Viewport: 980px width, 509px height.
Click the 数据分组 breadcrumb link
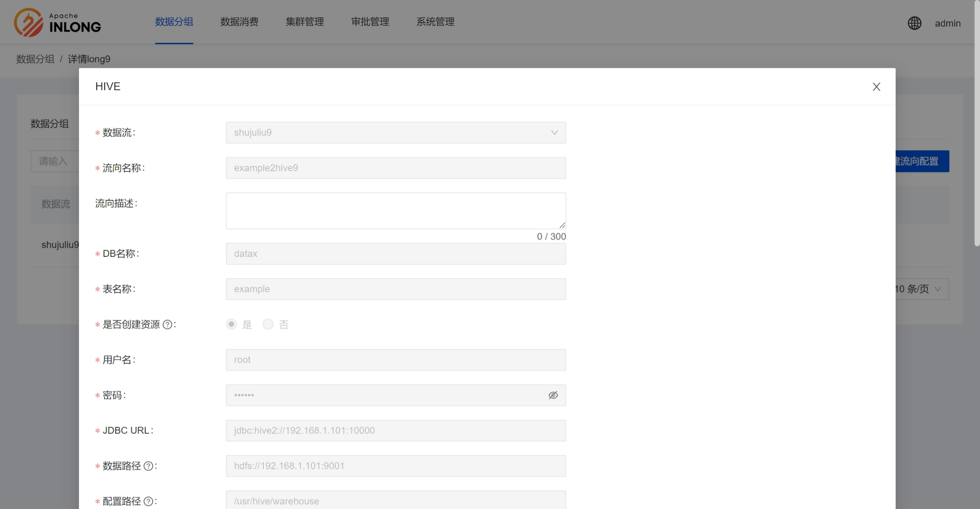pyautogui.click(x=35, y=59)
